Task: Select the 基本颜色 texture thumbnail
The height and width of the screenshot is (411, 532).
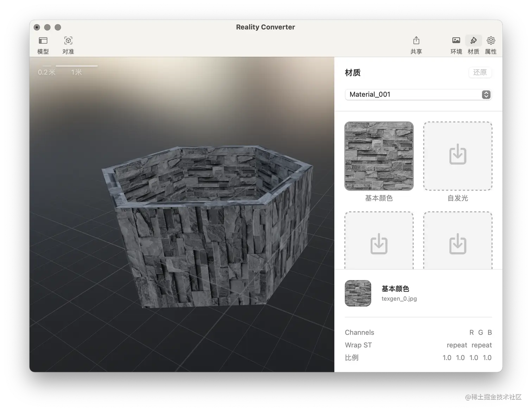Action: (x=379, y=156)
